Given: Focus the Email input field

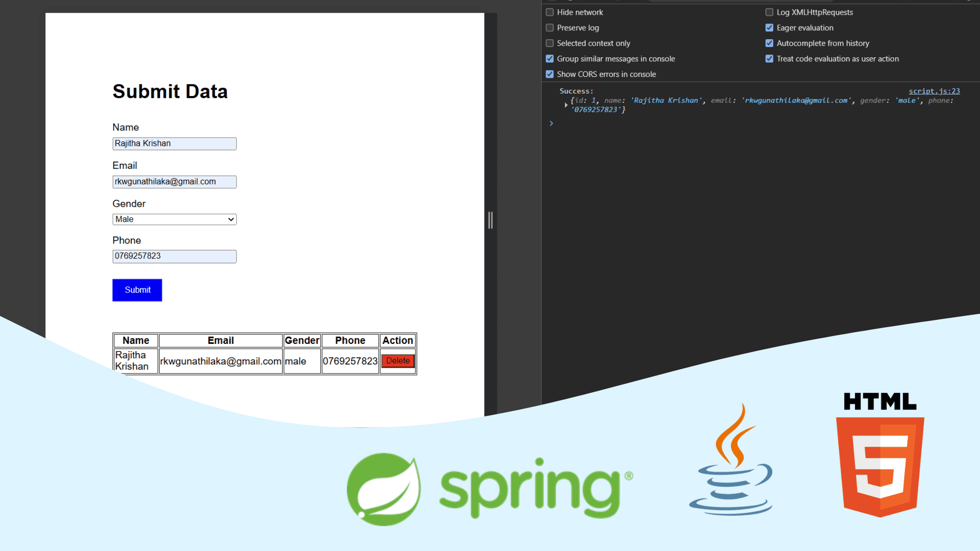Looking at the screenshot, I should (174, 182).
